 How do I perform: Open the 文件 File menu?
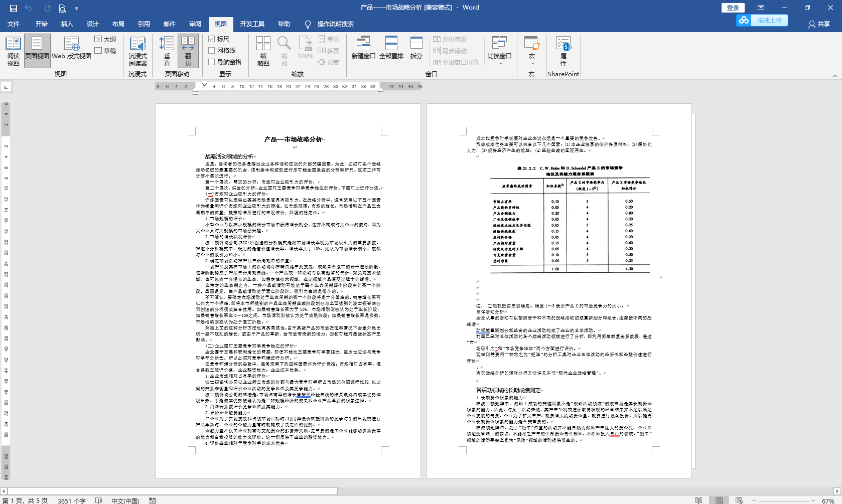point(14,24)
